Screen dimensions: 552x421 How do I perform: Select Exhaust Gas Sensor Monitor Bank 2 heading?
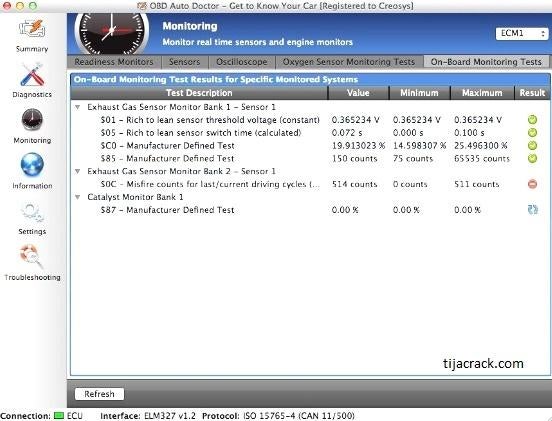[181, 171]
